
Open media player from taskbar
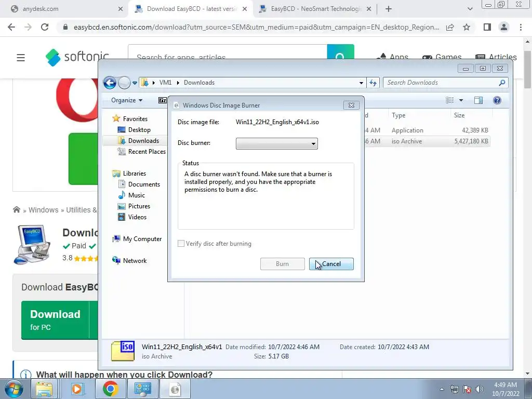[77, 389]
